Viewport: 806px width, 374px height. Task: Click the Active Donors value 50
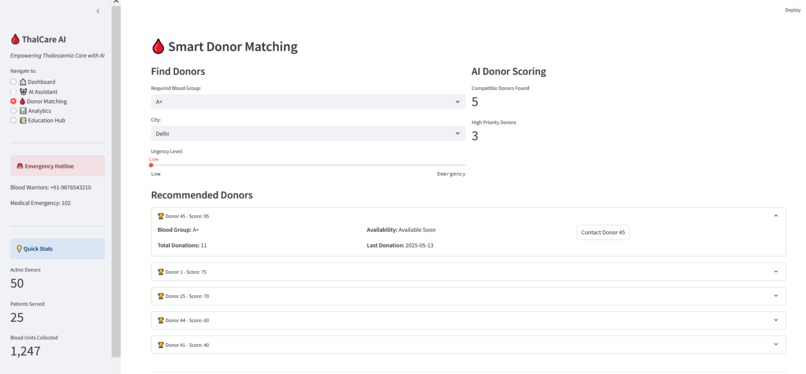coord(17,284)
